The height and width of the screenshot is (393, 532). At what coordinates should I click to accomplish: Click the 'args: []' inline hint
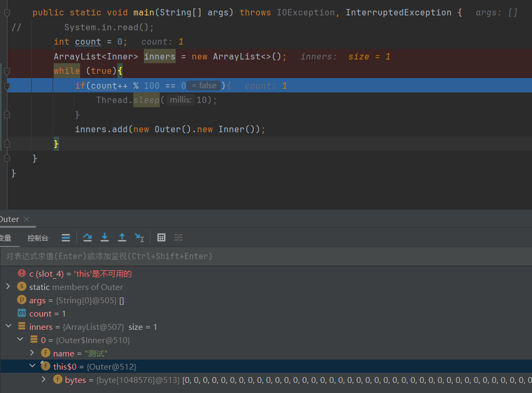(497, 13)
